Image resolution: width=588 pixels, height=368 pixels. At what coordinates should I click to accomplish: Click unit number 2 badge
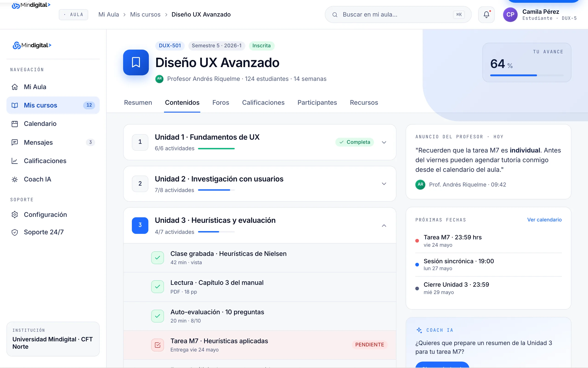pyautogui.click(x=140, y=184)
